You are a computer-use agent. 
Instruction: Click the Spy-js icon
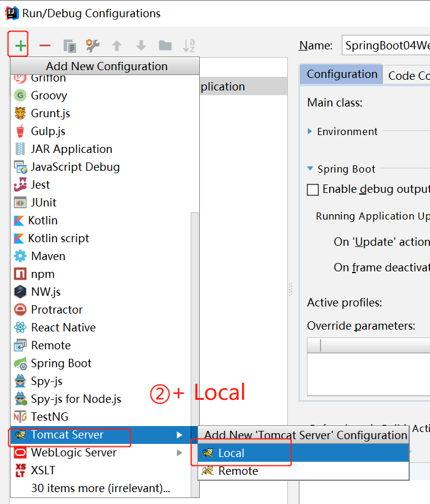click(x=20, y=381)
